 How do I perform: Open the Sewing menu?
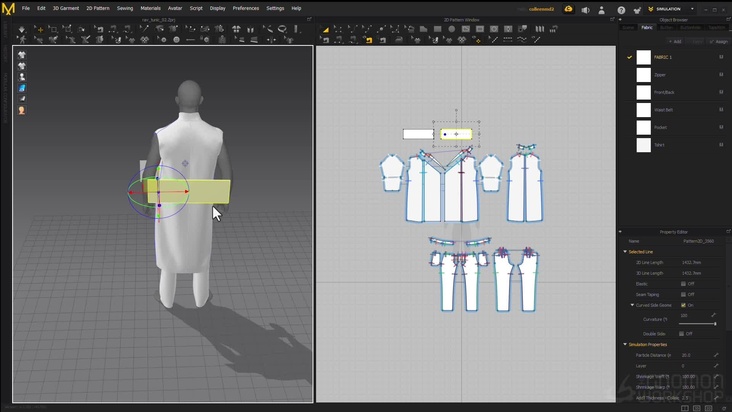[x=125, y=8]
